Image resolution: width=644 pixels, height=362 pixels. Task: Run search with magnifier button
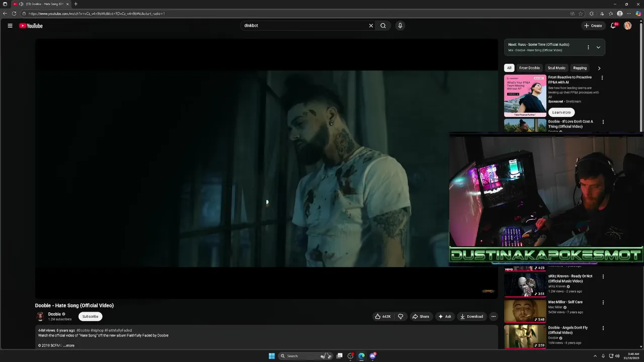[383, 26]
